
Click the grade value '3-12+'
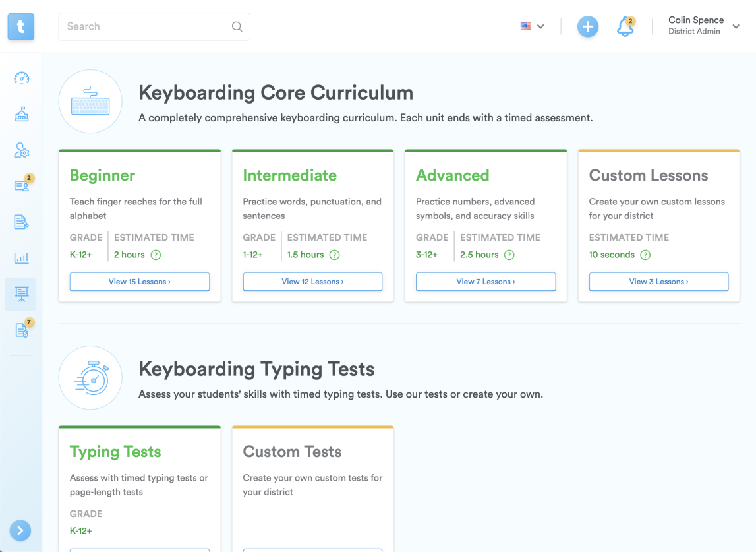point(426,255)
